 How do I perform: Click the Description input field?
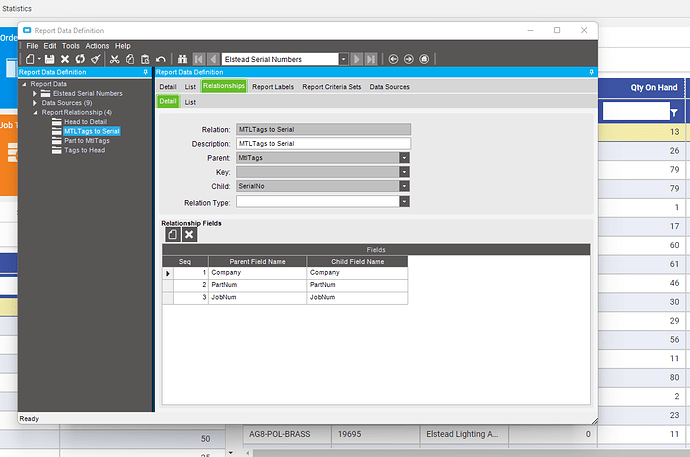click(x=323, y=143)
